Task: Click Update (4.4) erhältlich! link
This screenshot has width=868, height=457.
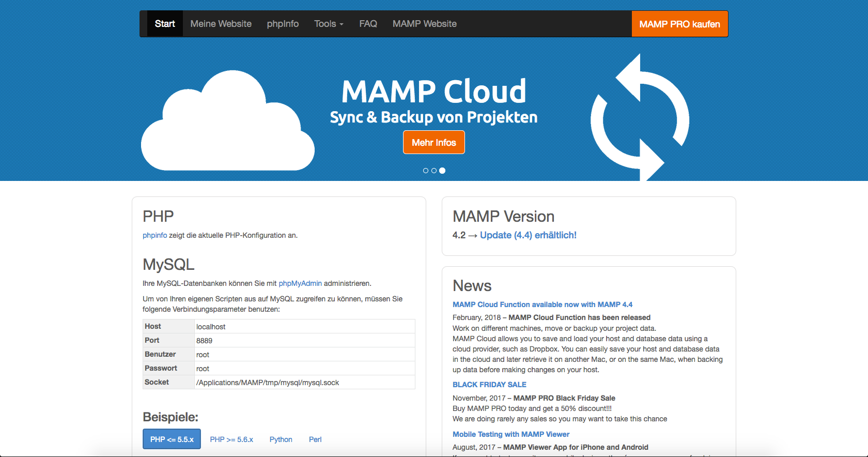Action: click(x=528, y=235)
